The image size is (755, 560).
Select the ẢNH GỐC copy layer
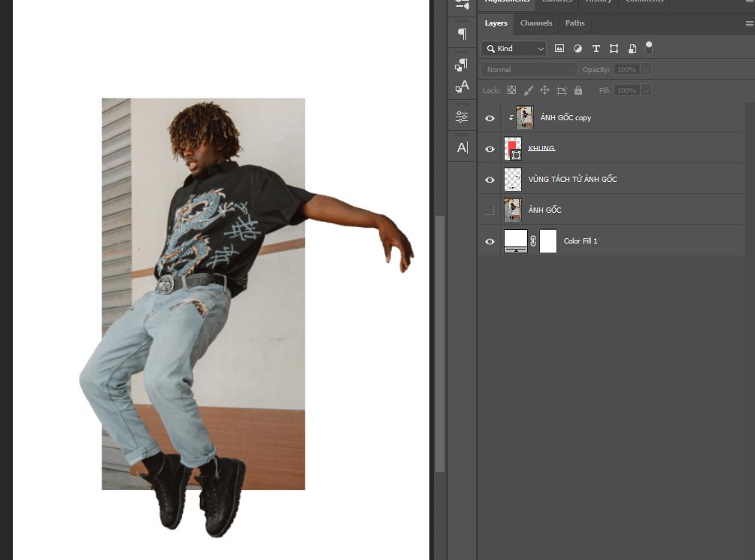(565, 117)
